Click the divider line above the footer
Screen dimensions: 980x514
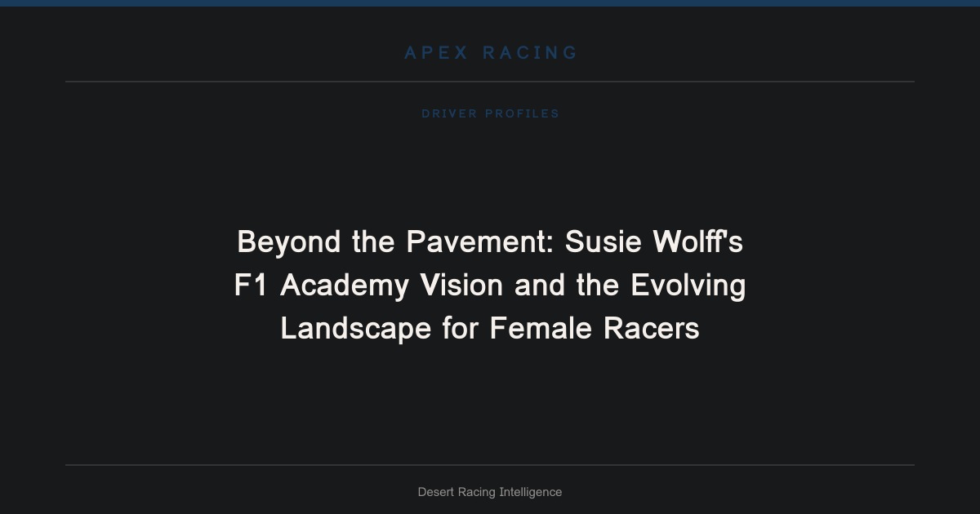click(x=490, y=465)
